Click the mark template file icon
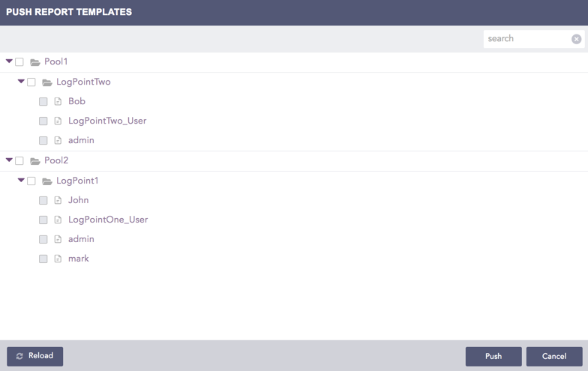The height and width of the screenshot is (371, 588). click(x=58, y=259)
